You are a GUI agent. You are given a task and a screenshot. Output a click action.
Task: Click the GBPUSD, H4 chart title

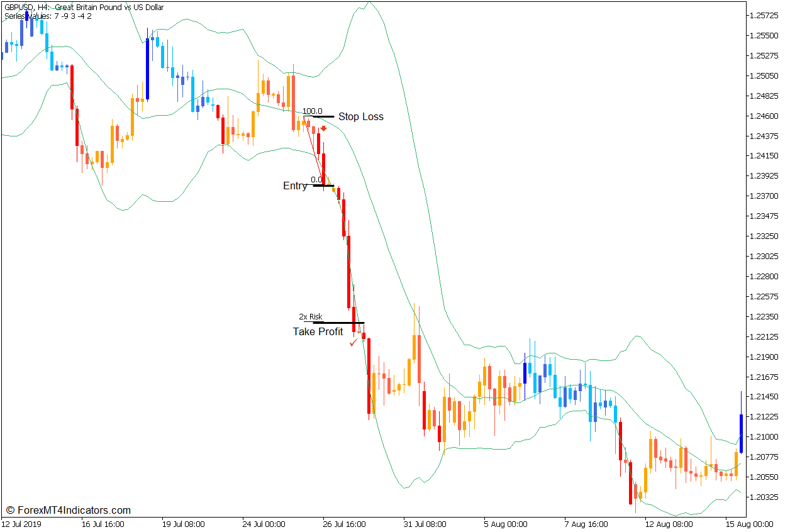click(84, 8)
